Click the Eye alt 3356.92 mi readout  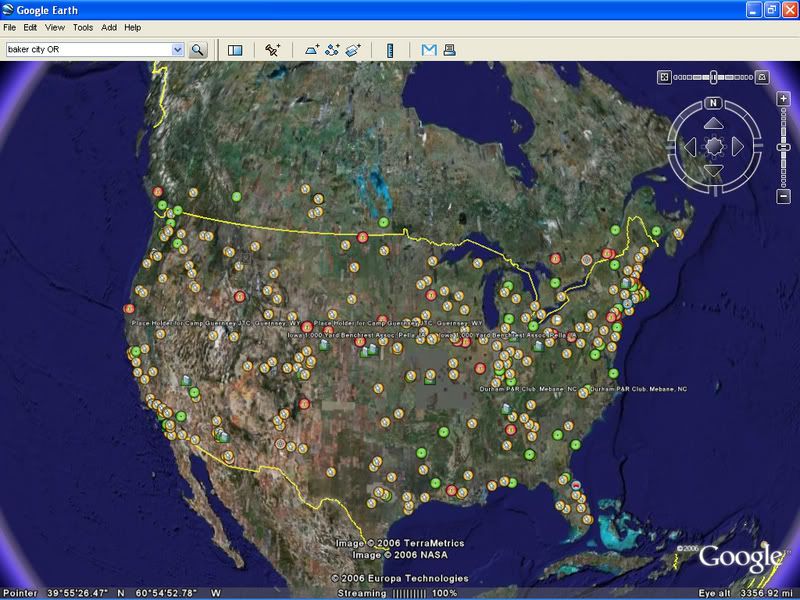746,593
